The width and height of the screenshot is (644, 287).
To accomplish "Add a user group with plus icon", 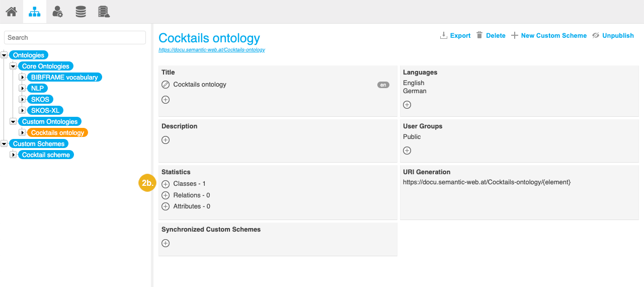I will pos(407,151).
